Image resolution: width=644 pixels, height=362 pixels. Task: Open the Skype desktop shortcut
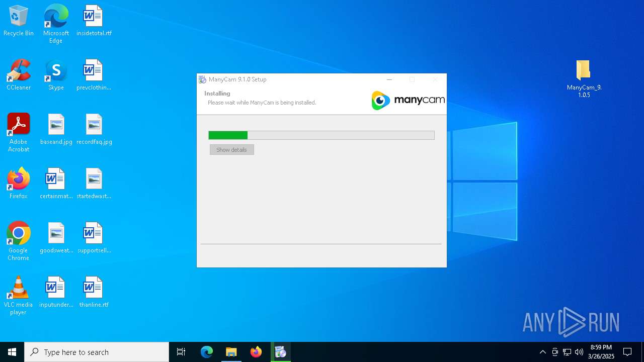[56, 75]
